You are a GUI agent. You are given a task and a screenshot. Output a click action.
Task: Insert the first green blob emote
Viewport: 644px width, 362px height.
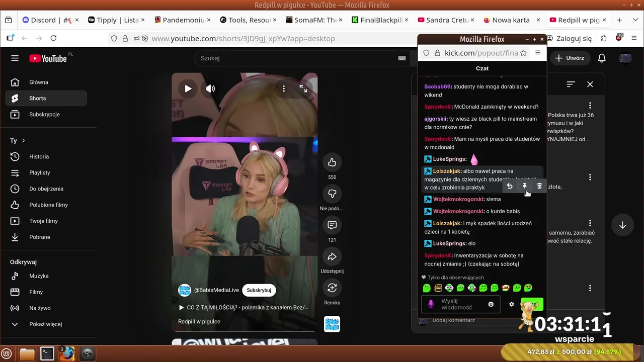coord(427,288)
